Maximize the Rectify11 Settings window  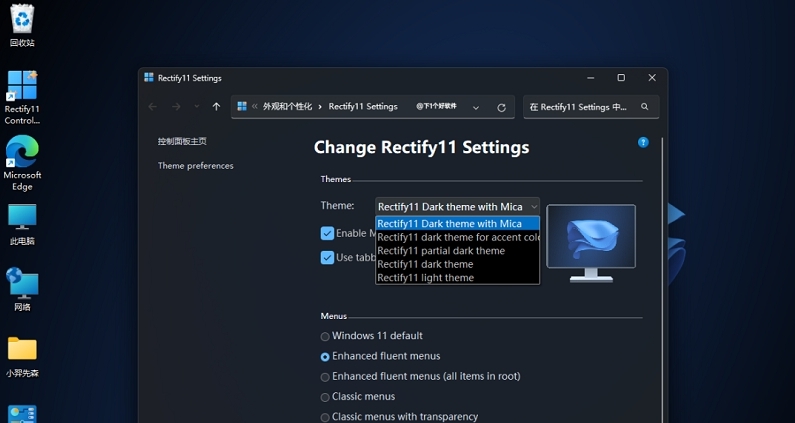click(x=621, y=78)
